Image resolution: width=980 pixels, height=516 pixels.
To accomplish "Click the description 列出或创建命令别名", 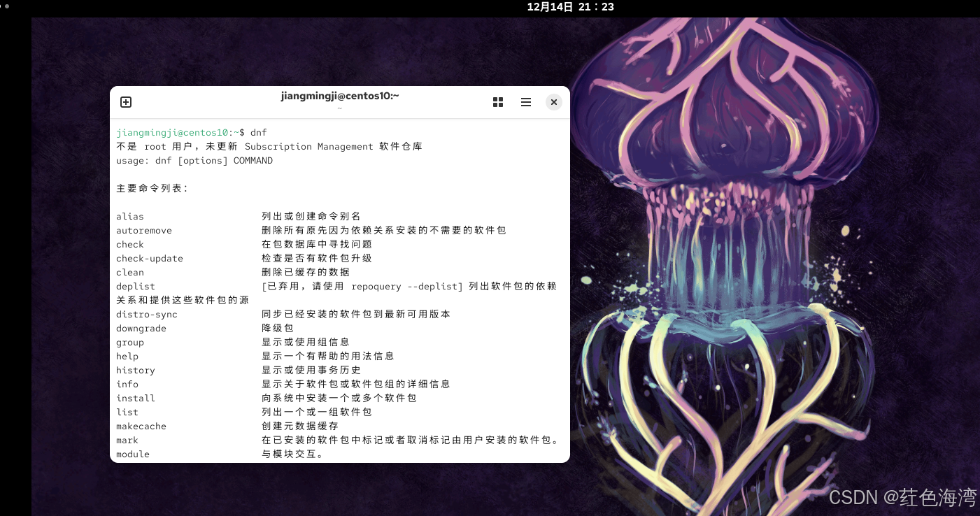I will [311, 216].
